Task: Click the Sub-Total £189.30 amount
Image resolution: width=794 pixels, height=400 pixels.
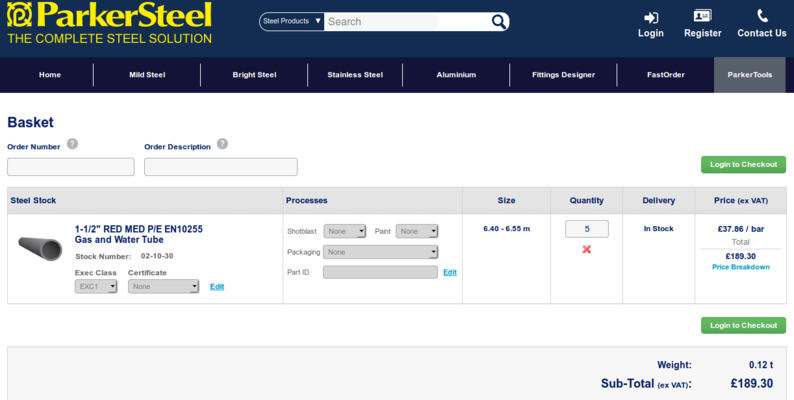Action: [751, 384]
